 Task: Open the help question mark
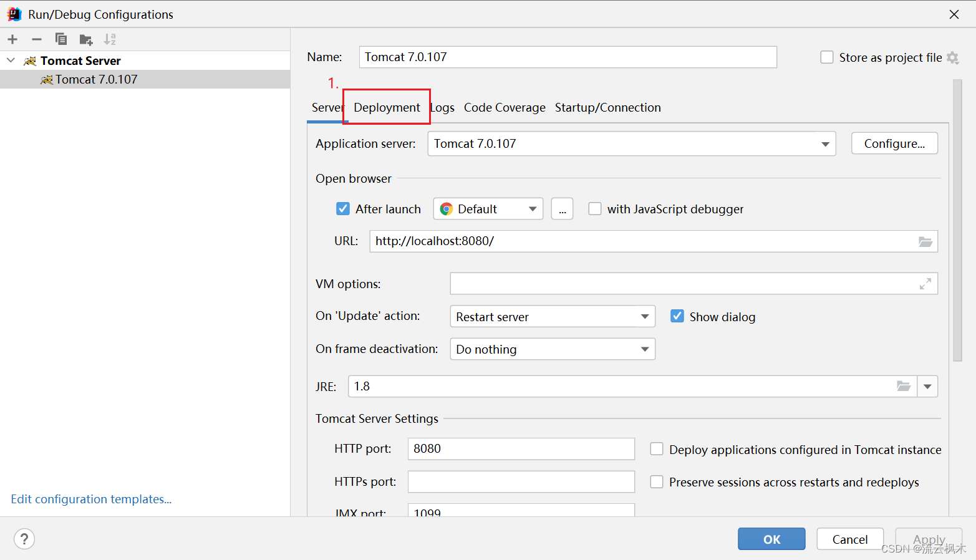pos(24,539)
